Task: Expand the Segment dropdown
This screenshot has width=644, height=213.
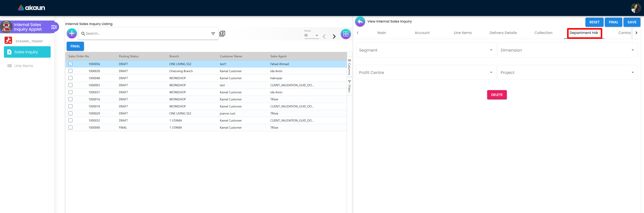Action: [x=426, y=50]
